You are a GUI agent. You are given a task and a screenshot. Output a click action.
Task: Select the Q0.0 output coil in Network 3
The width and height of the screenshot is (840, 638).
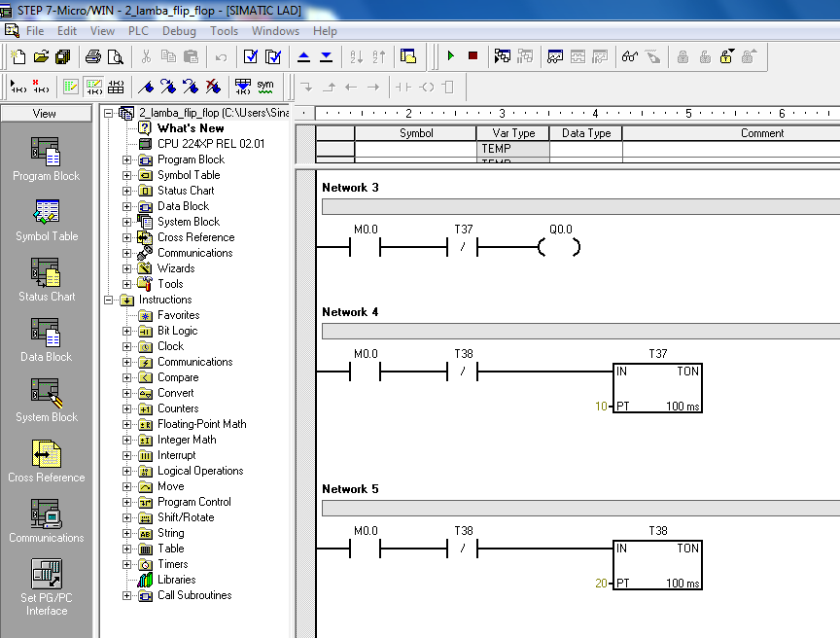559,247
